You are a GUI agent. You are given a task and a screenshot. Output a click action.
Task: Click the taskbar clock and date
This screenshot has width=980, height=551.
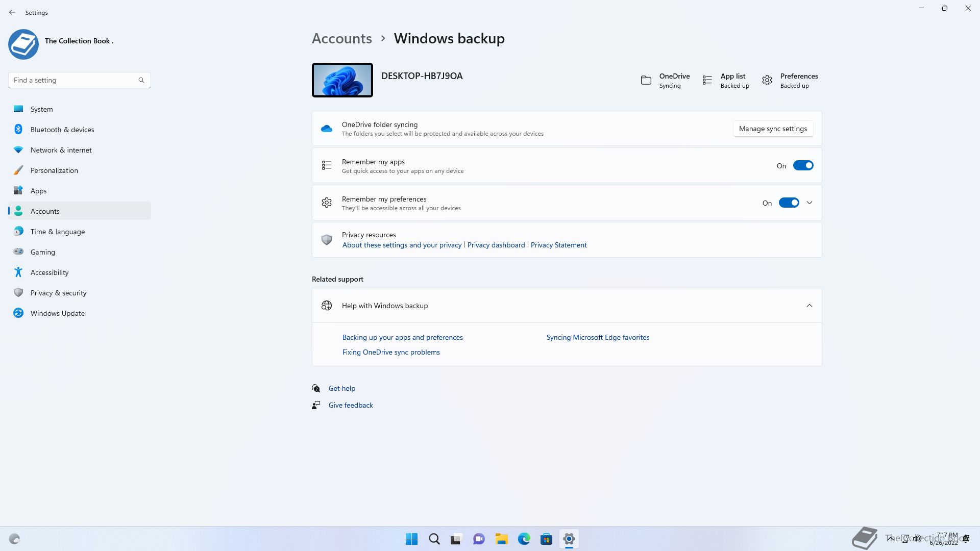point(944,539)
